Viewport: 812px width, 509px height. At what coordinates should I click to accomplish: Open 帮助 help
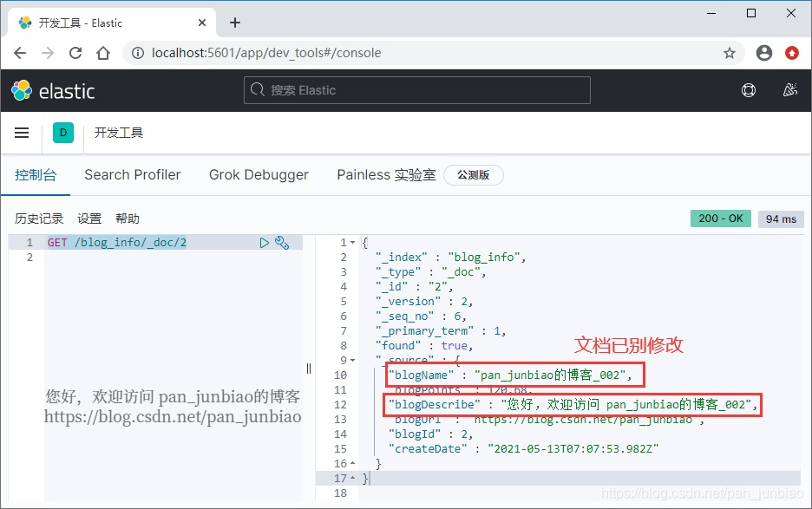point(128,219)
